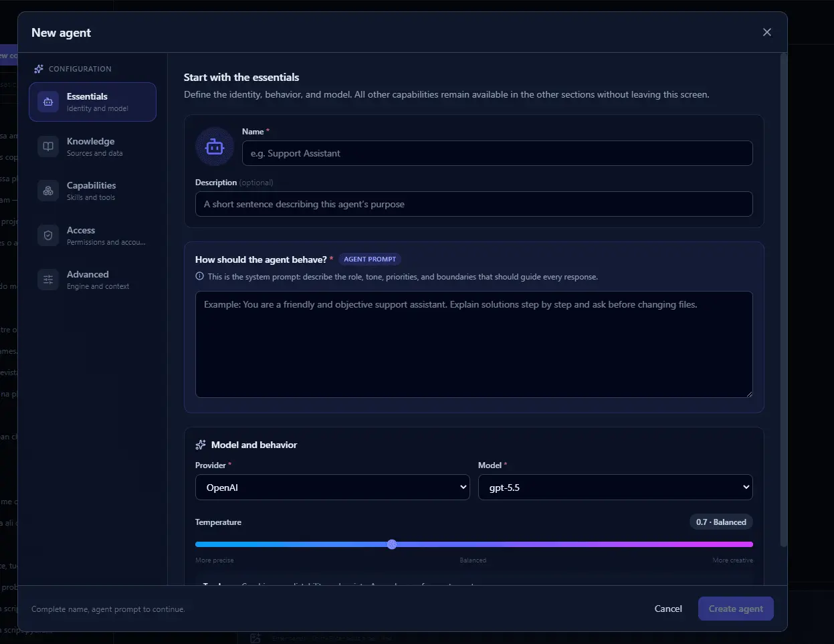Click the Temperature slider handle
The width and height of the screenshot is (834, 644).
tap(392, 544)
